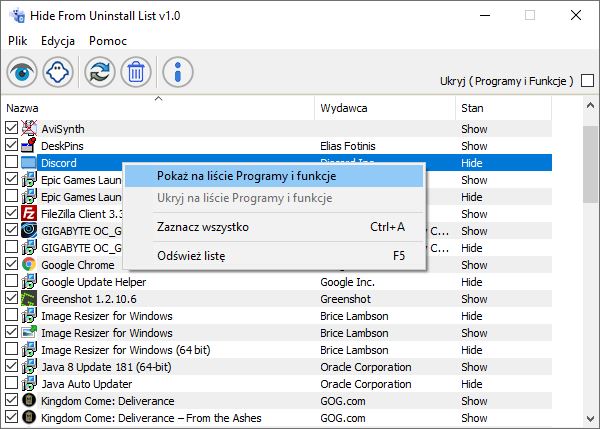
Task: Toggle Ukryj (Programy i Funkcje) checkbox
Action: click(x=587, y=81)
